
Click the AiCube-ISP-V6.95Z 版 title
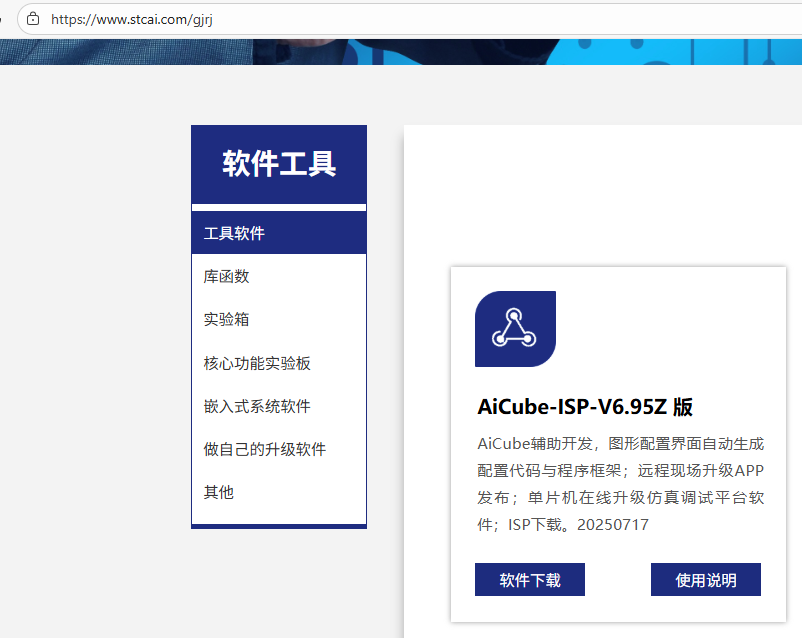coord(585,407)
